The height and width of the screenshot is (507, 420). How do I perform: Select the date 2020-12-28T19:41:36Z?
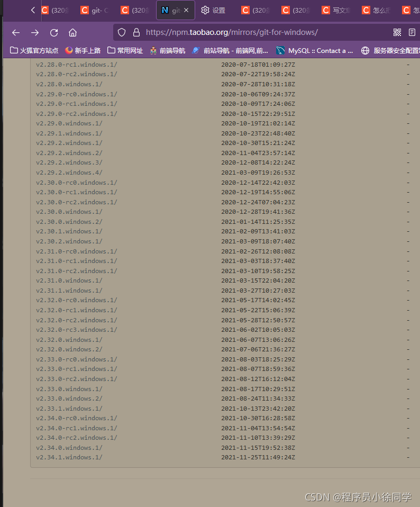[x=258, y=212]
